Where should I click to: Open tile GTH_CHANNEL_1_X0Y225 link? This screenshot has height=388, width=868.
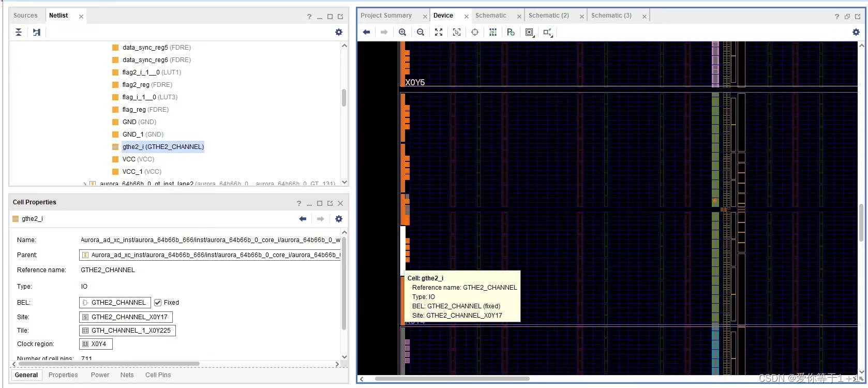click(127, 331)
